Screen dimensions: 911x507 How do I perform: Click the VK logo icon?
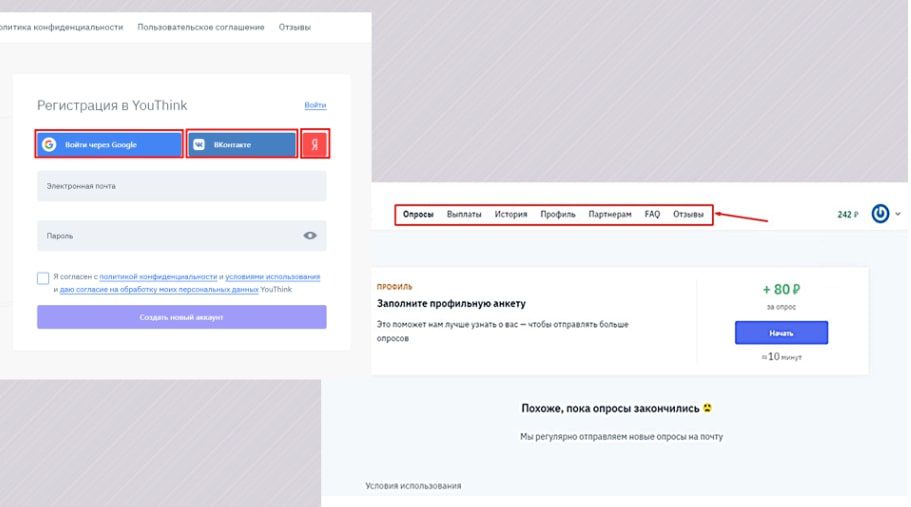pyautogui.click(x=199, y=145)
